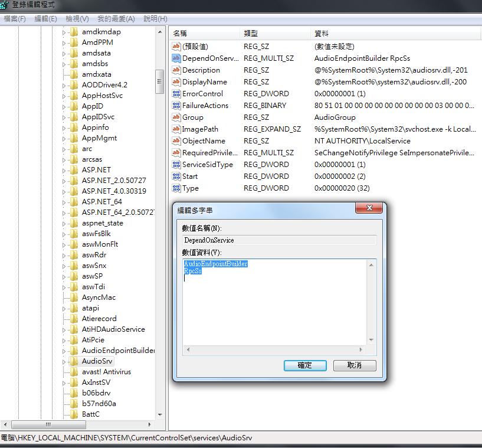Click the DWORD icon beside ServiceSidType

pos(176,165)
